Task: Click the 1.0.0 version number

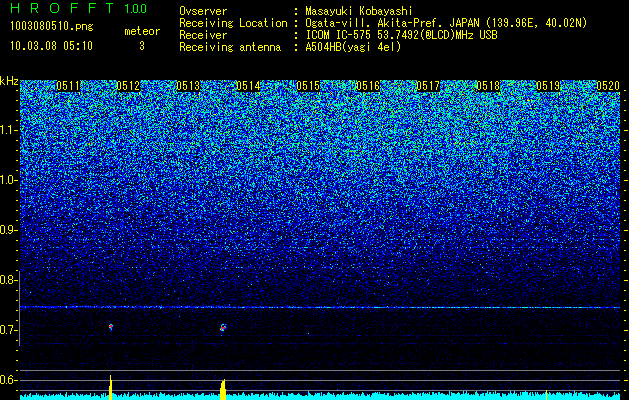Action: point(135,9)
